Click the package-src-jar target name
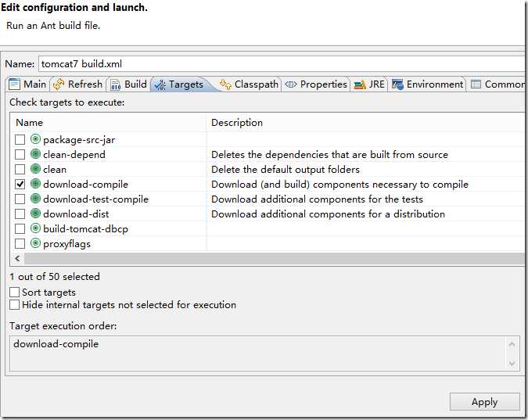The width and height of the screenshot is (528, 420). pos(79,140)
